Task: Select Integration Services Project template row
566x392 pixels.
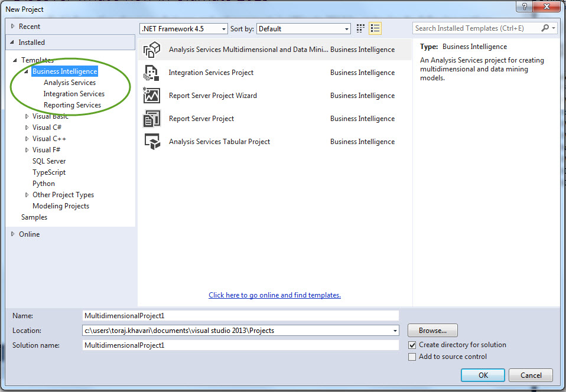Action: [275, 73]
